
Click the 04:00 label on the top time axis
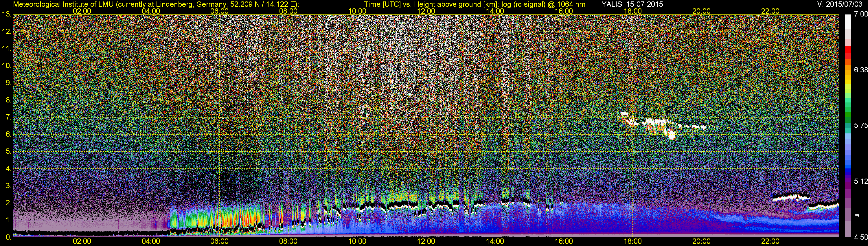point(151,11)
